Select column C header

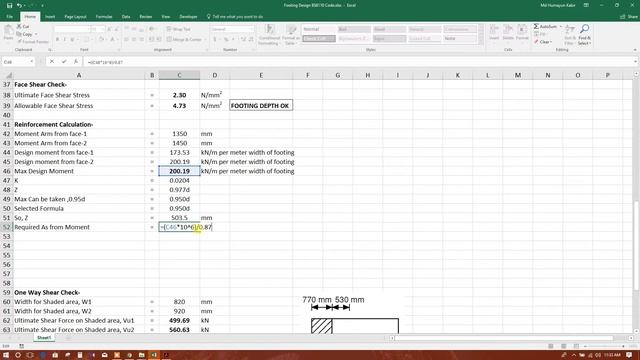tap(179, 75)
